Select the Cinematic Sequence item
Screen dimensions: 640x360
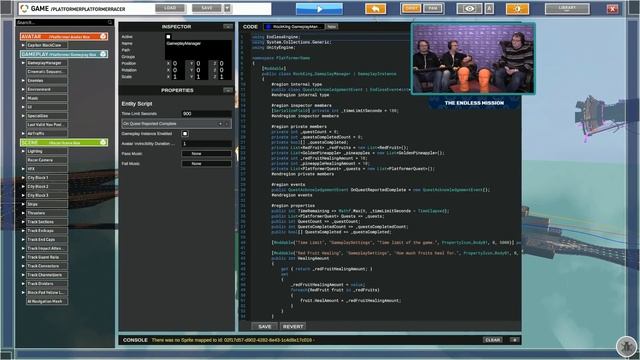click(47, 72)
